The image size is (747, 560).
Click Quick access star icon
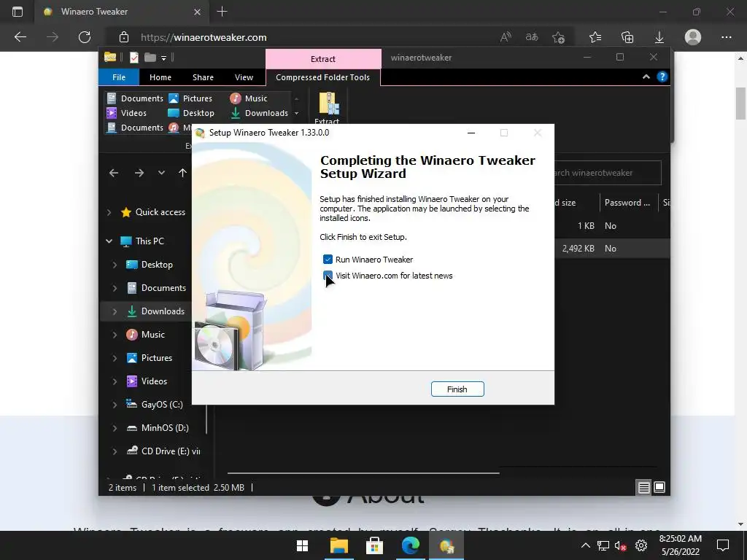point(126,212)
